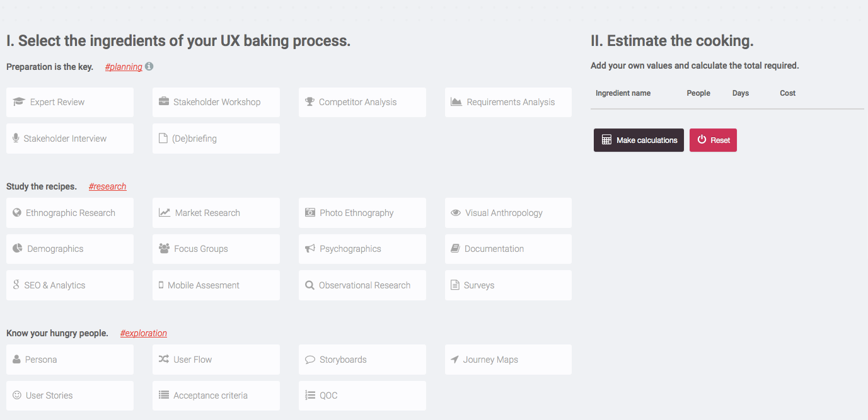Click the microphone icon on Stakeholder Interview
This screenshot has width=868, height=420.
pyautogui.click(x=16, y=138)
